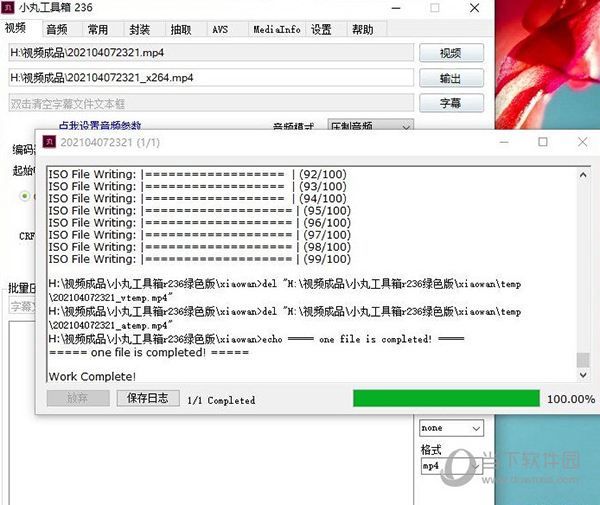Viewport: 600px width, 505px height.
Task: Click the 'Work Complete!' log line
Action: tap(92, 376)
